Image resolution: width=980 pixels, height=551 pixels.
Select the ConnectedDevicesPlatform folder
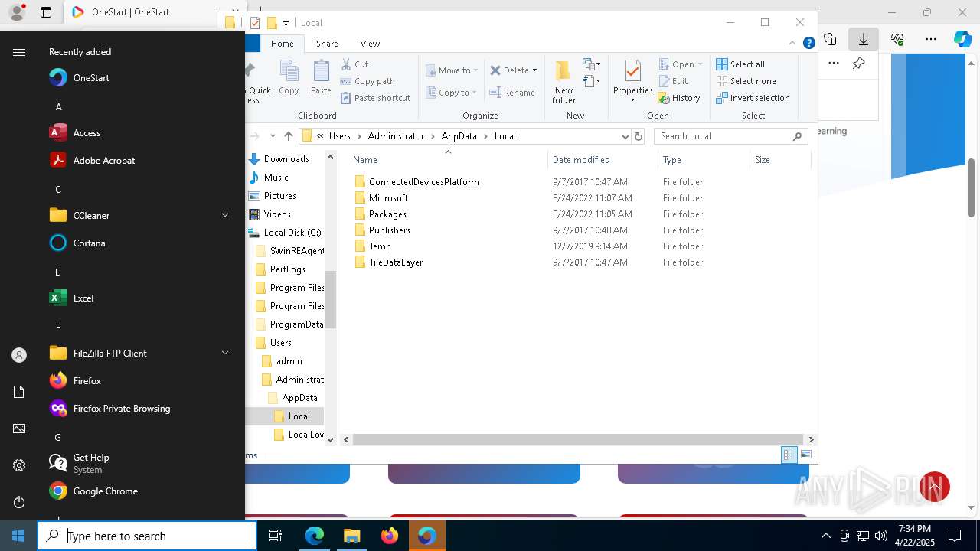(423, 182)
